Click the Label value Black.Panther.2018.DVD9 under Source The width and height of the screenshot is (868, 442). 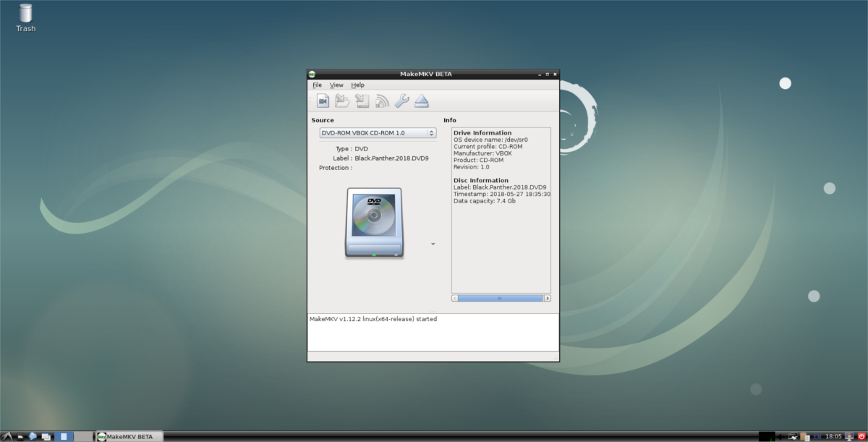(391, 158)
